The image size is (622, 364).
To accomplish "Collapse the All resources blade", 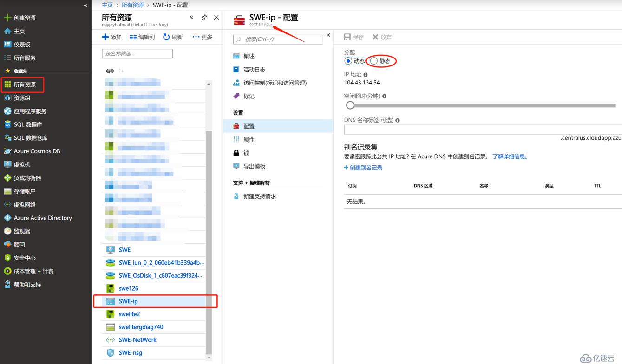I will pyautogui.click(x=191, y=17).
